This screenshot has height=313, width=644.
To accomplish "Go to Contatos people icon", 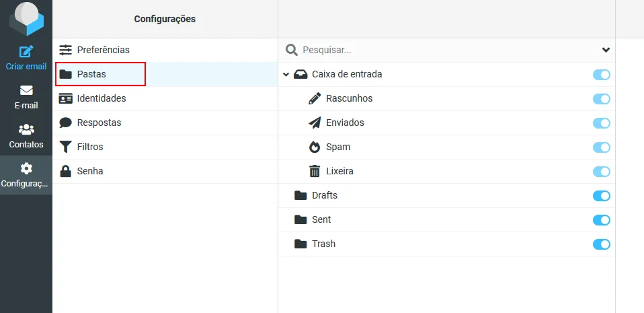I will point(26,129).
